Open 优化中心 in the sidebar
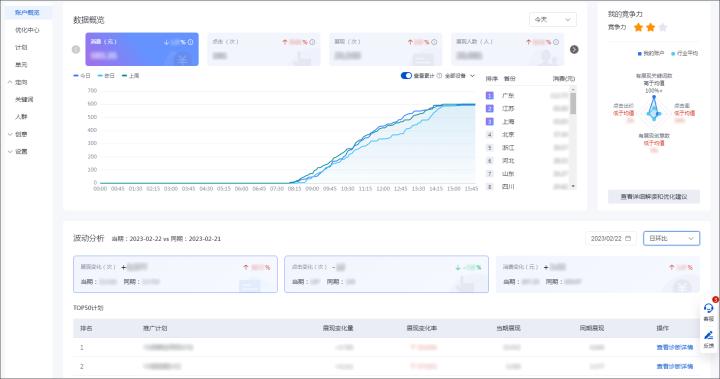Screen dimensions: 720x379 27,30
